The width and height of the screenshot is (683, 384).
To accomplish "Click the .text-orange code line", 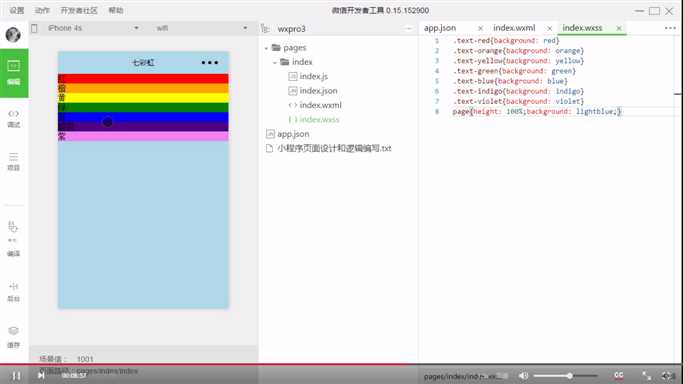I will [518, 51].
